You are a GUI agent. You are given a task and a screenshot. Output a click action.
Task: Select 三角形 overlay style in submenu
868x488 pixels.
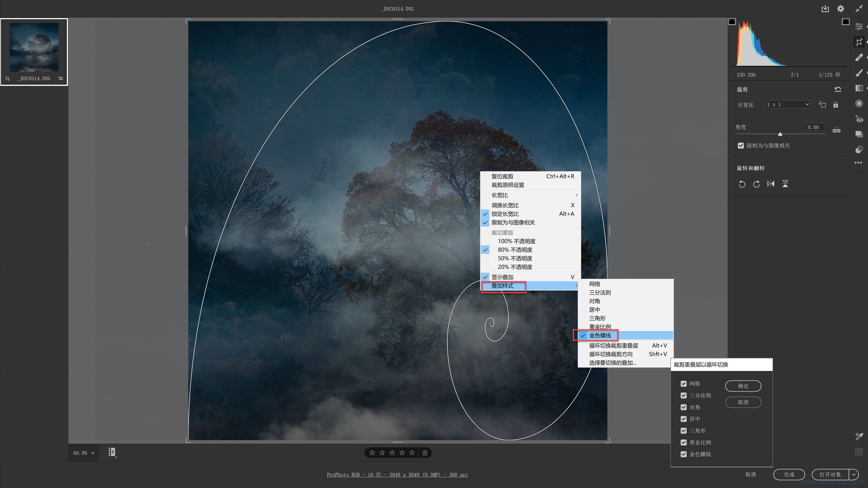click(x=597, y=318)
